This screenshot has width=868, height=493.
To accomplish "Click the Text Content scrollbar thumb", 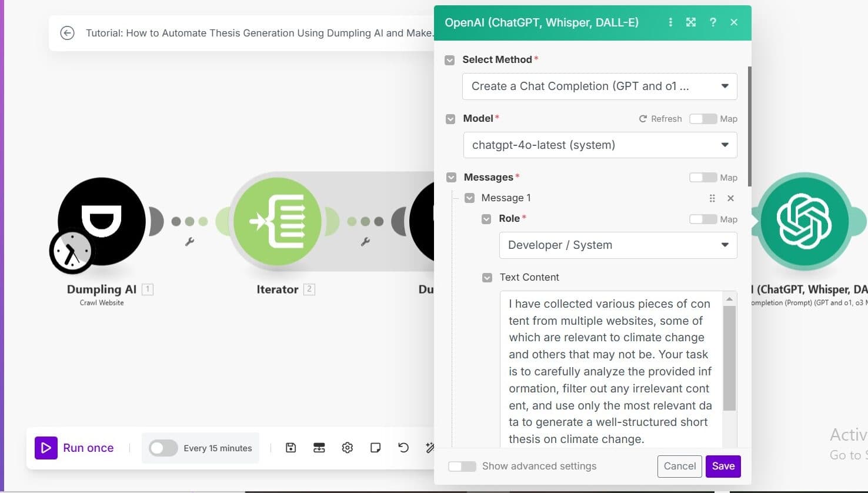I will pos(729,358).
